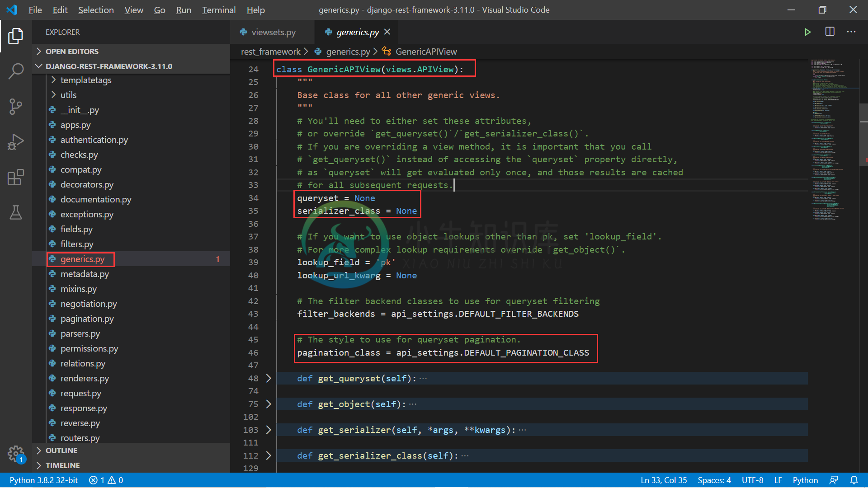Run Python file with play icon

pyautogui.click(x=808, y=32)
